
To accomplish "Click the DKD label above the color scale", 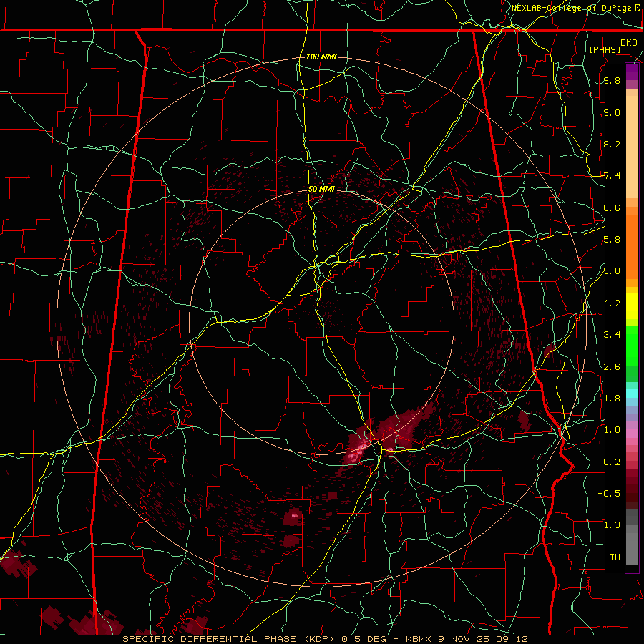I will click(628, 43).
